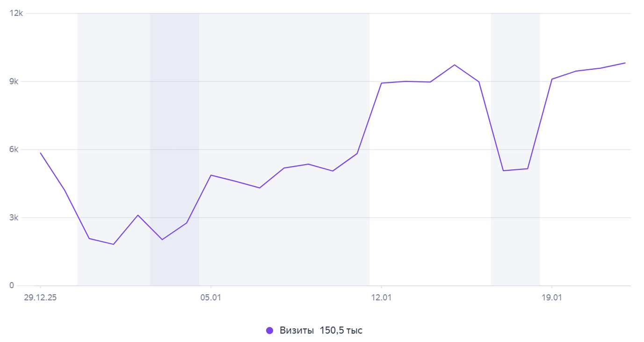The height and width of the screenshot is (342, 644).
Task: Click the 12.01 x-axis date label
Action: pyautogui.click(x=382, y=298)
